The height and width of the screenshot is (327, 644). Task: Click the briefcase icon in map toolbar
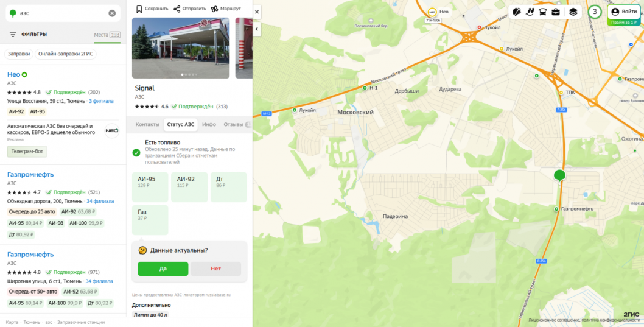pos(555,12)
